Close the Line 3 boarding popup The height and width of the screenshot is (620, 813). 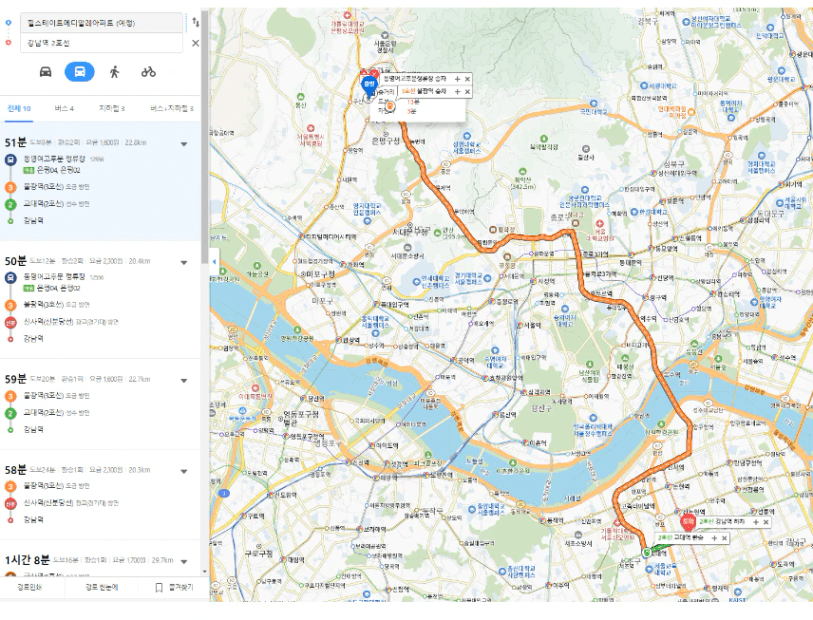[467, 91]
